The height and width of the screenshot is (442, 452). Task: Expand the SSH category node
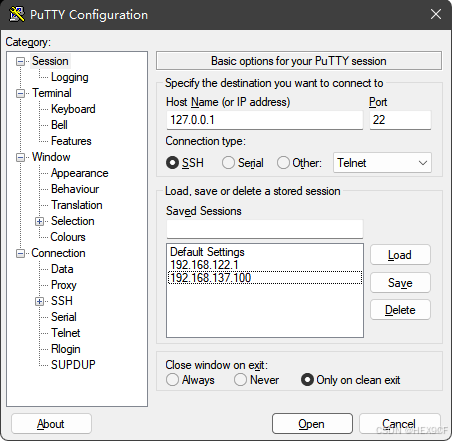click(39, 301)
